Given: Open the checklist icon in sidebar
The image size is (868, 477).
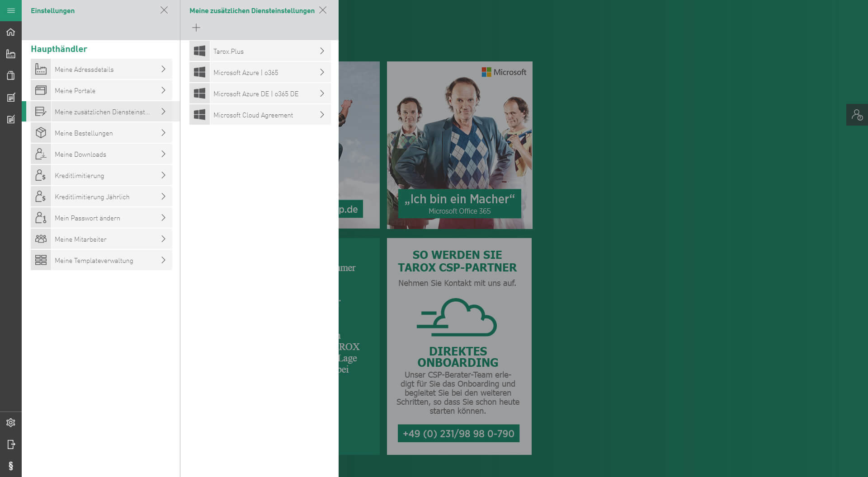Looking at the screenshot, I should click(x=11, y=119).
